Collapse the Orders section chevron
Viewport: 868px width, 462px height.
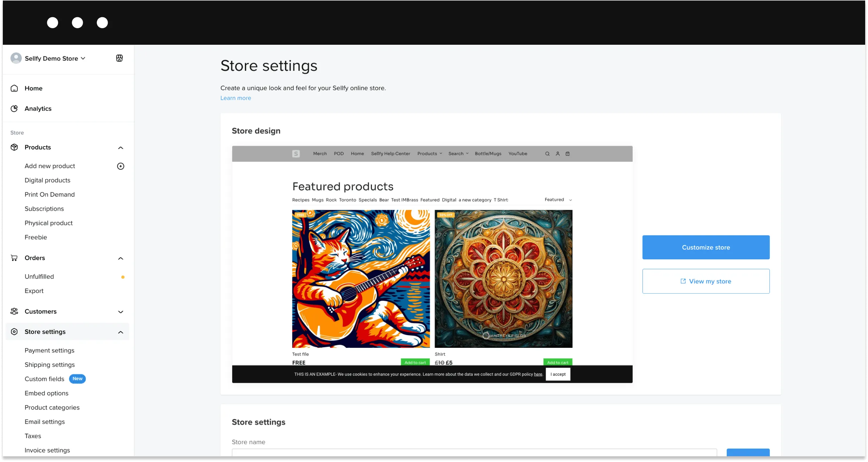pos(120,258)
